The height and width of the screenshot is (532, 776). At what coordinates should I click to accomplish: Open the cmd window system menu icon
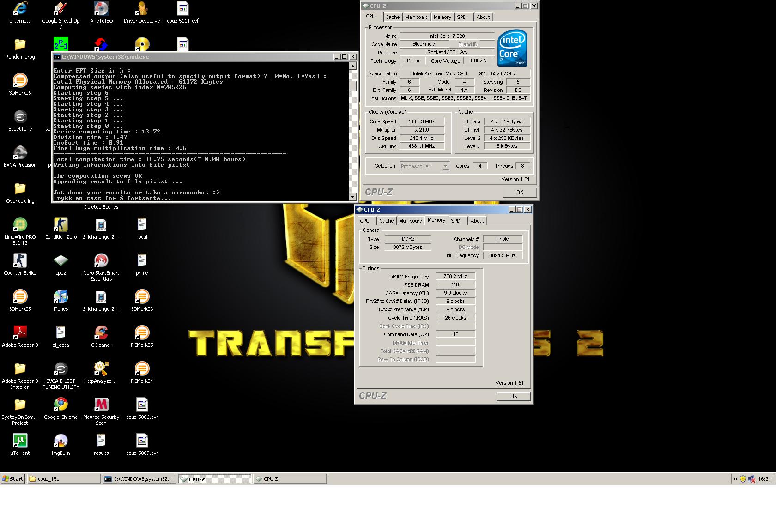pos(57,57)
